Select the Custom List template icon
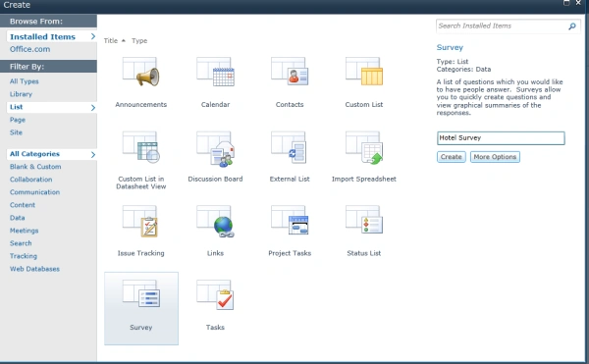The image size is (589, 364). (x=364, y=72)
